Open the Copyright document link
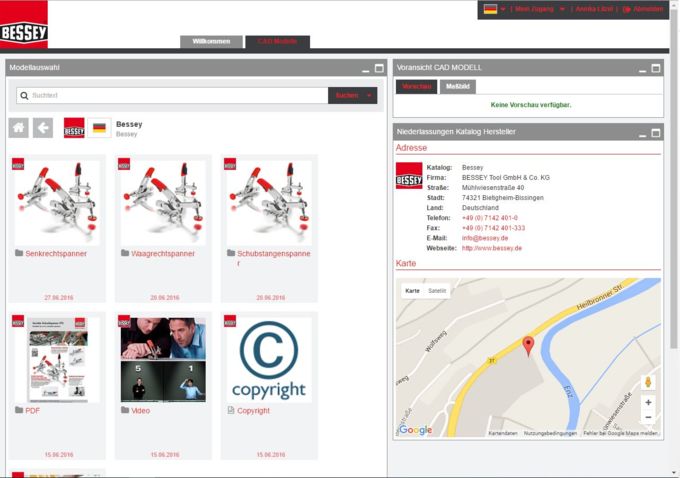 coord(253,411)
